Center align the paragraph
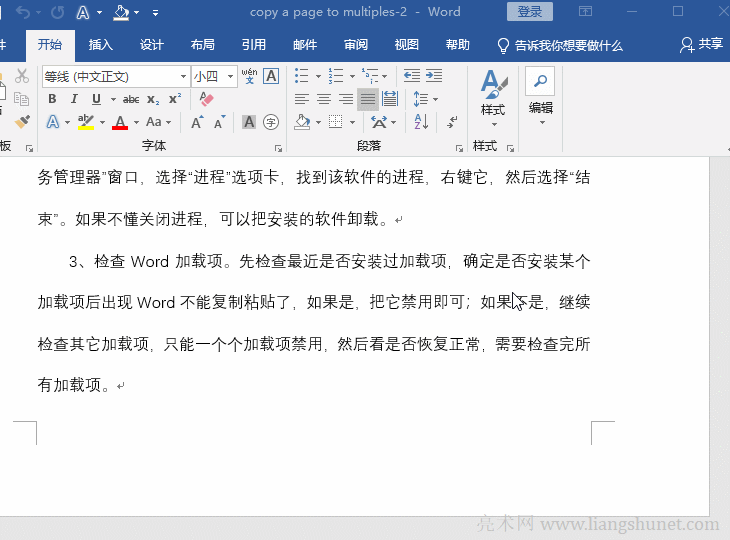730x540 pixels. click(x=324, y=99)
